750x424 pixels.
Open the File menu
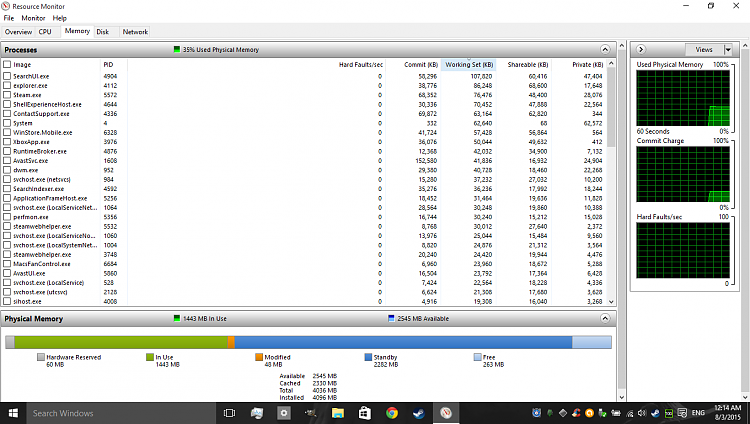[x=9, y=18]
